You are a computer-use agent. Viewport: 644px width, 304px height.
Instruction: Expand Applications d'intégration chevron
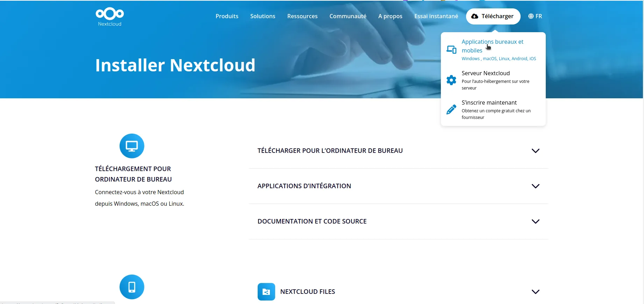pos(535,186)
